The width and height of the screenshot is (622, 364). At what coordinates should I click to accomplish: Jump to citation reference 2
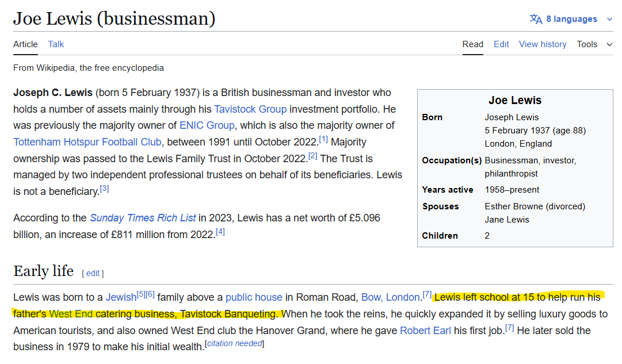click(312, 156)
